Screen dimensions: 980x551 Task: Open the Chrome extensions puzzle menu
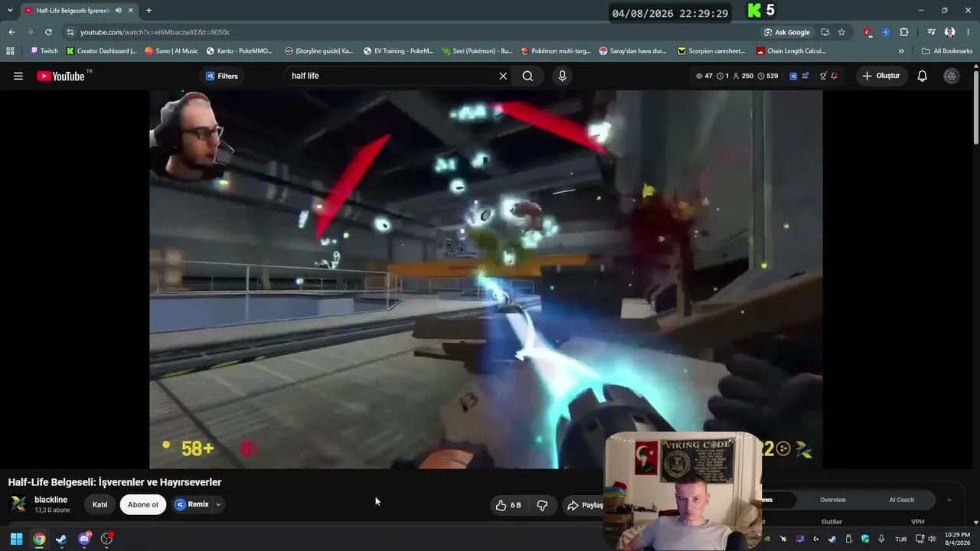904,32
